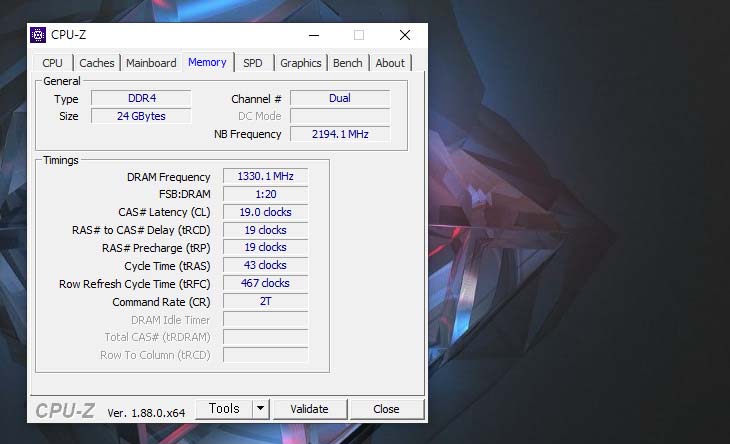Click the 24 GBytes size value
The width and height of the screenshot is (730, 444).
tap(141, 116)
